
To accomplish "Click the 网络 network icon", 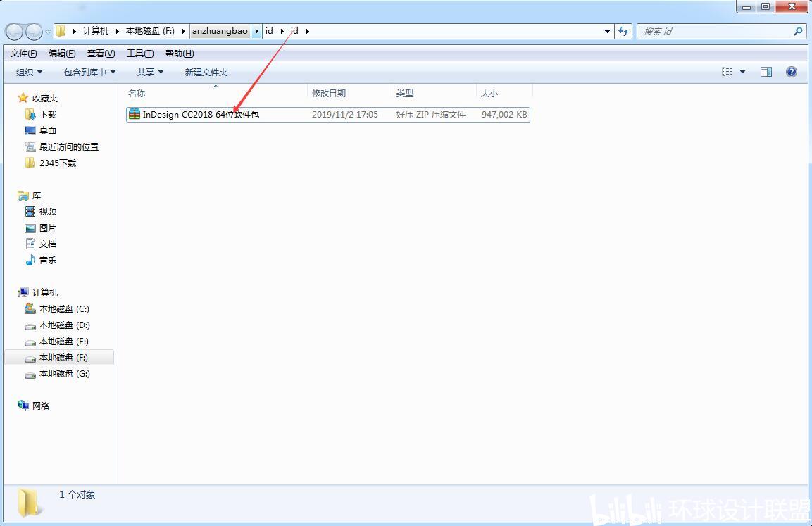I will (23, 406).
